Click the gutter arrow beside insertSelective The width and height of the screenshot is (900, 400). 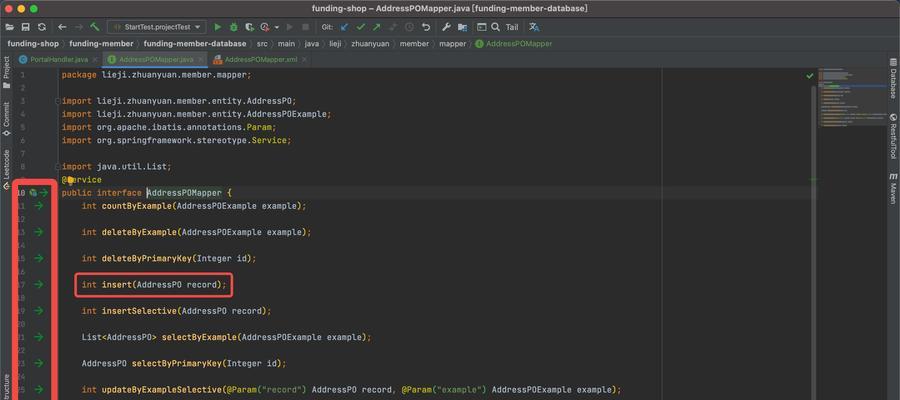coord(39,310)
